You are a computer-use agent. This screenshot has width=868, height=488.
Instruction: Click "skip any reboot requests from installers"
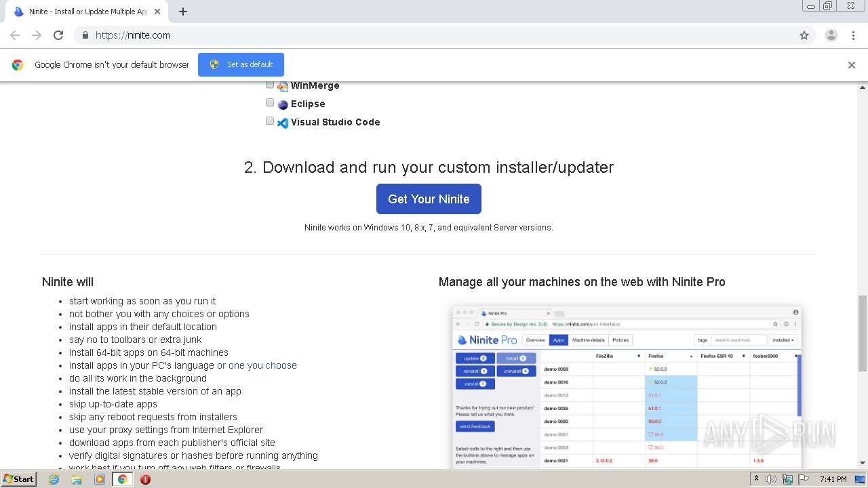[x=153, y=417]
